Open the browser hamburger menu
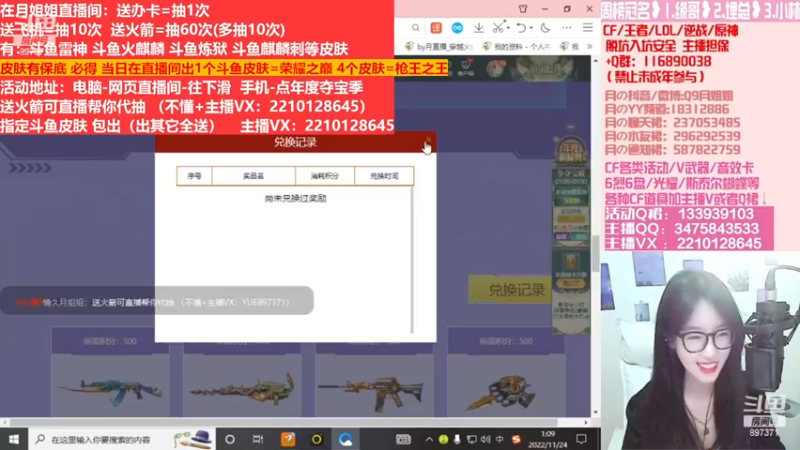This screenshot has height=450, width=800. pyautogui.click(x=588, y=28)
